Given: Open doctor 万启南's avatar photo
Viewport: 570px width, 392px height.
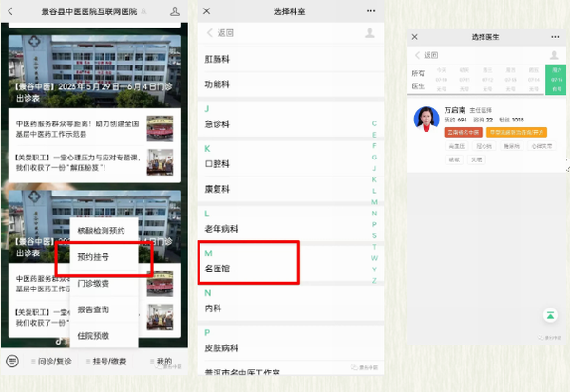Looking at the screenshot, I should click(x=427, y=120).
